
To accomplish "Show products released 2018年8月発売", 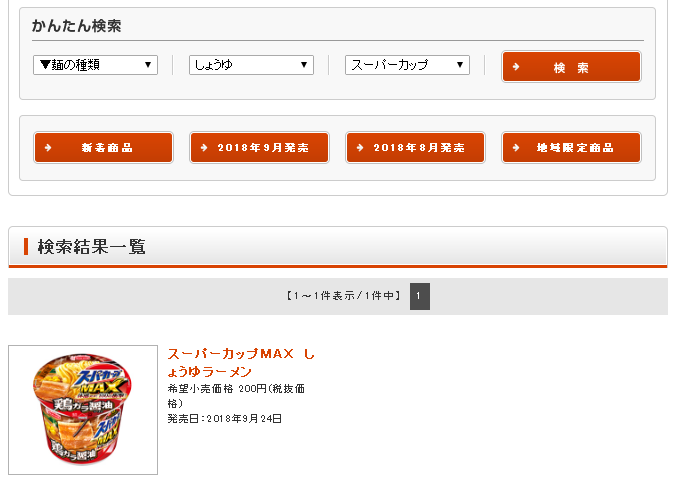I will pyautogui.click(x=415, y=148).
